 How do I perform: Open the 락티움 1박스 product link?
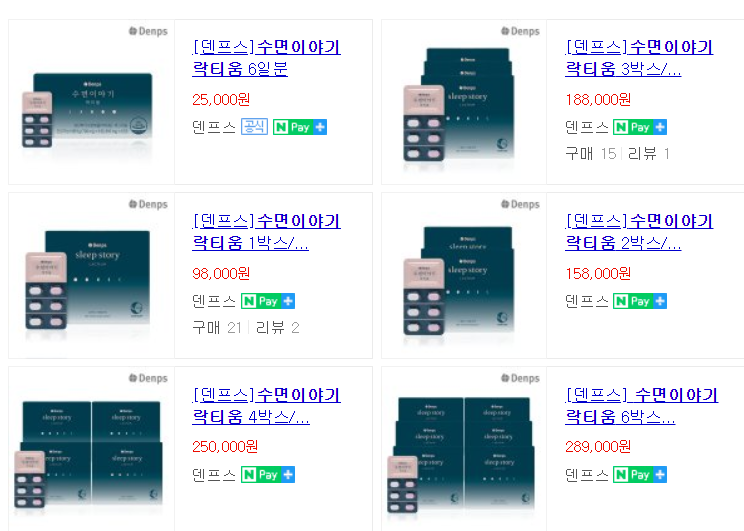[266, 232]
